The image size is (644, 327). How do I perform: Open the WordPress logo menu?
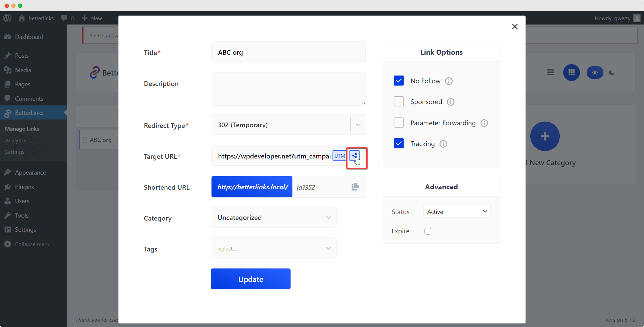coord(7,18)
